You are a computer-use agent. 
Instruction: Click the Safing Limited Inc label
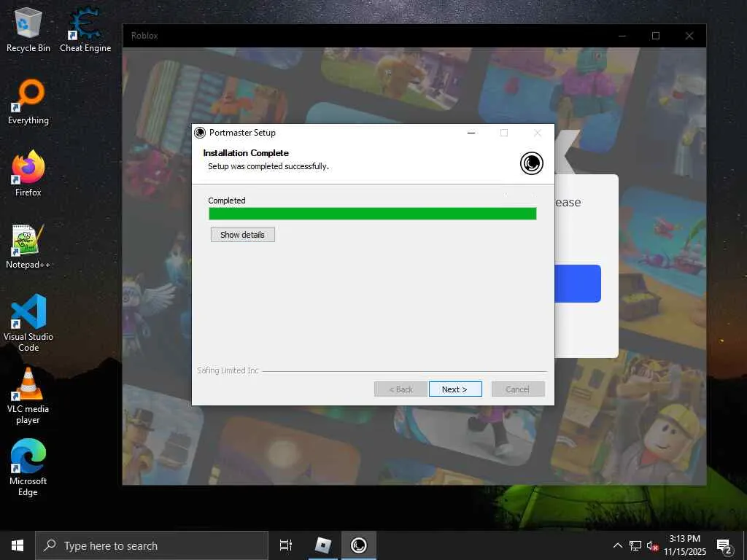(228, 370)
